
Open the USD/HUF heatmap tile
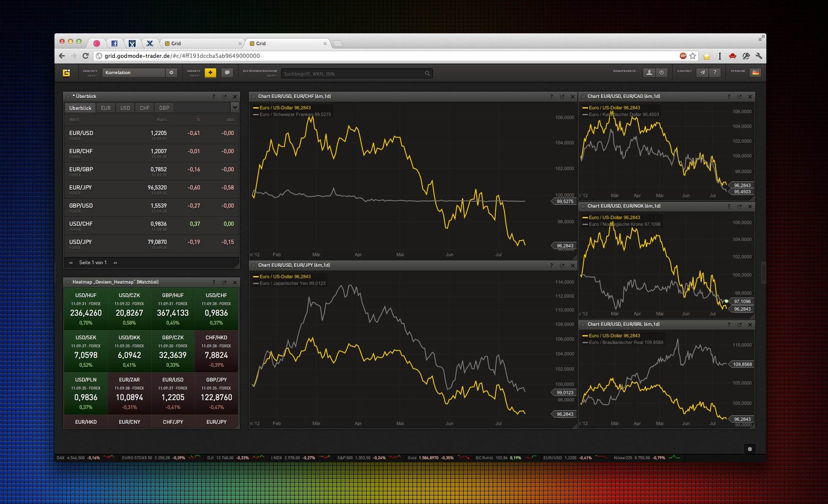[x=86, y=309]
